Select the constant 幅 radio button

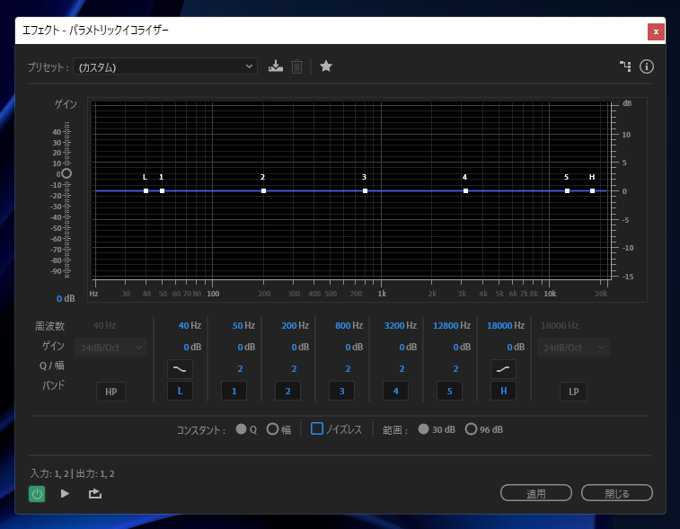[272, 429]
